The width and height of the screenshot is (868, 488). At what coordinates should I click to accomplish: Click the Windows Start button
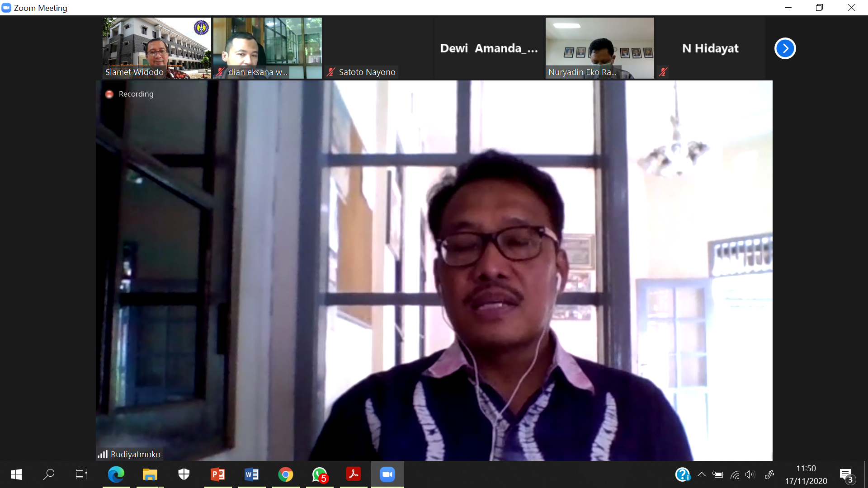(16, 474)
